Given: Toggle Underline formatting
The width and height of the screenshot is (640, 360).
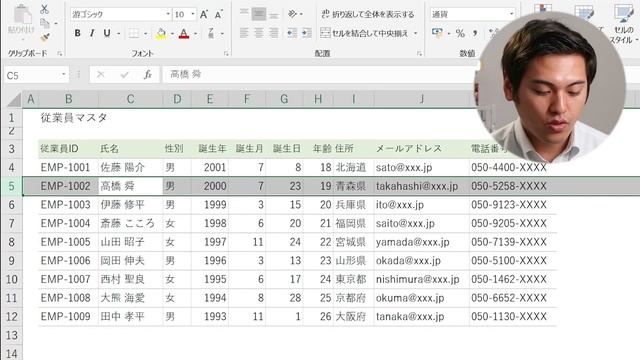Looking at the screenshot, I should coord(107,33).
